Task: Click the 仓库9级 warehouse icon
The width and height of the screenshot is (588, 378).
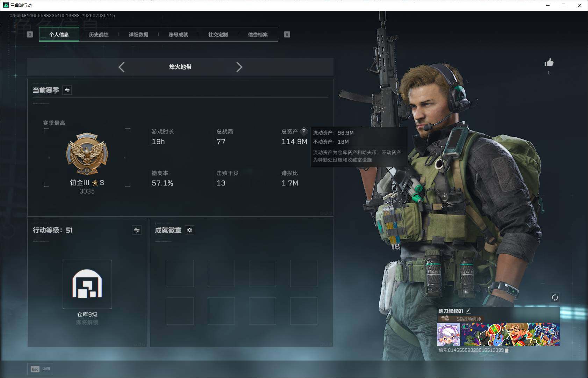Action: pyautogui.click(x=87, y=284)
